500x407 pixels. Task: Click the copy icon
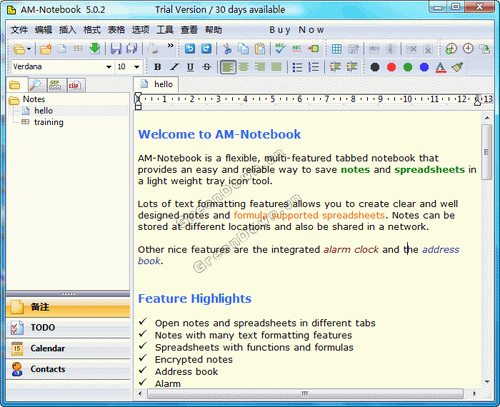click(x=243, y=49)
